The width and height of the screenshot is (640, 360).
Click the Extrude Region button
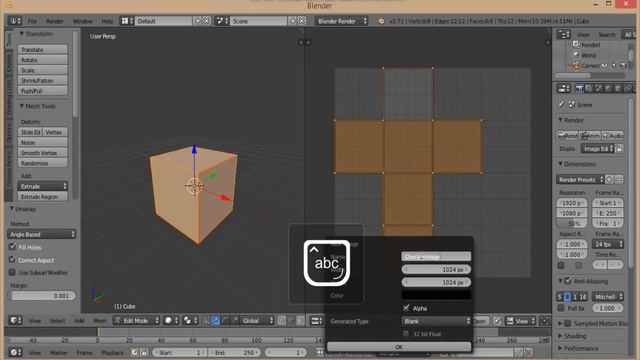(x=42, y=197)
